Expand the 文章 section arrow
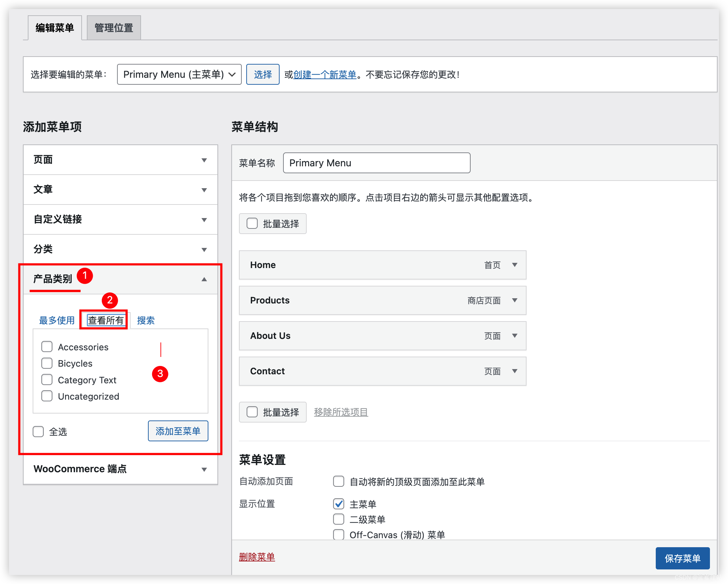This screenshot has width=728, height=584. click(x=204, y=190)
